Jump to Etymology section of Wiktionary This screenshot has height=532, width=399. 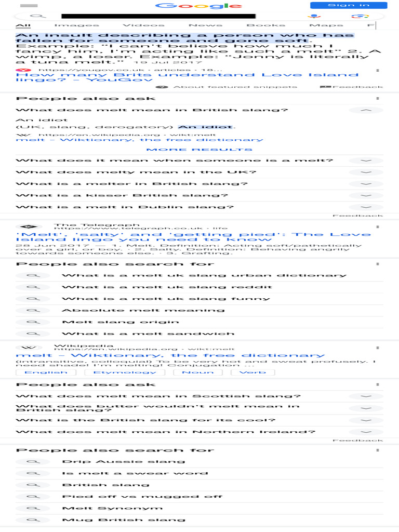point(125,372)
